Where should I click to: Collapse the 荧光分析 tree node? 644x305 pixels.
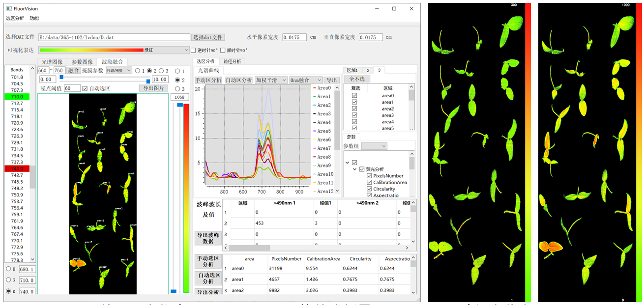(355, 169)
